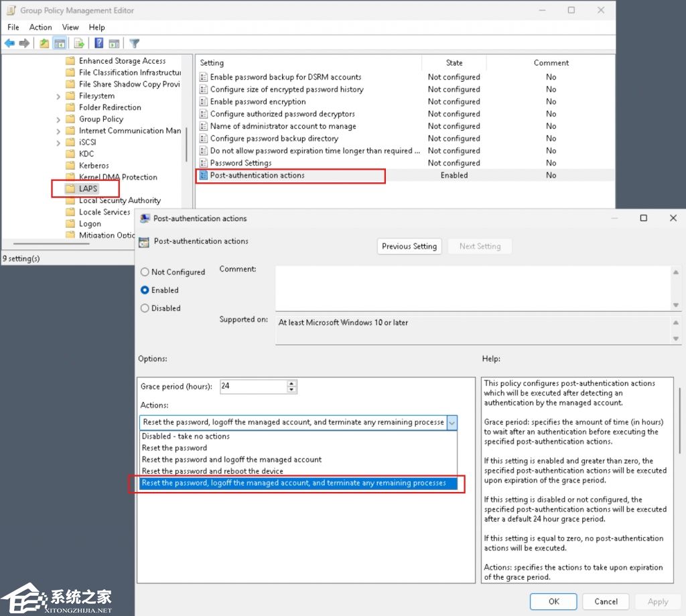Click the Export List toolbar icon
Viewport: 686px width, 616px height.
pos(79,44)
